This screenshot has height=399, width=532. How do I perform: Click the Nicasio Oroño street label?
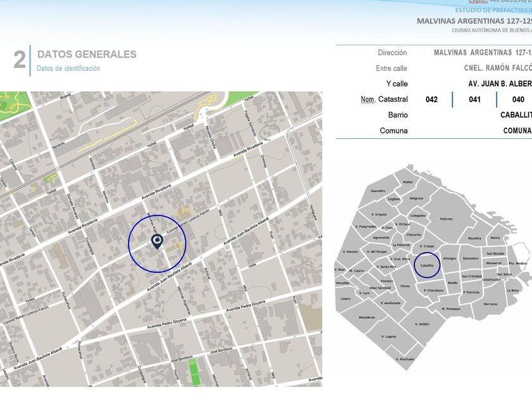210,137
